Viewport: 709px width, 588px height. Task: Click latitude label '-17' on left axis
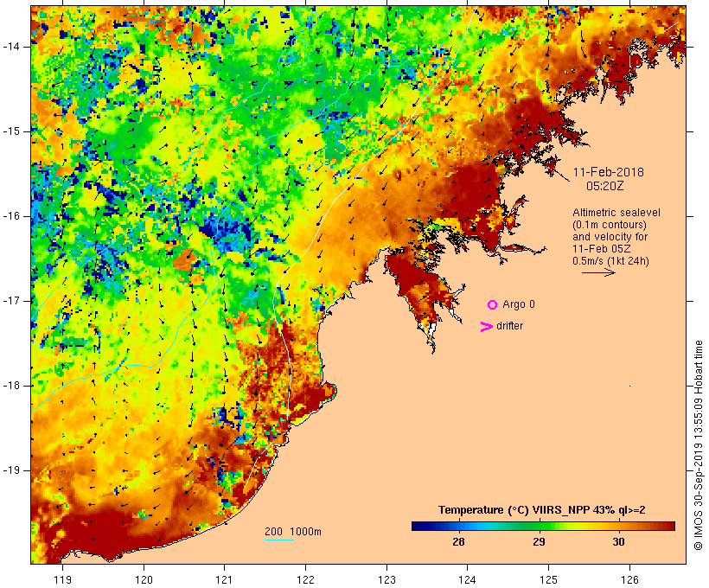(x=10, y=301)
